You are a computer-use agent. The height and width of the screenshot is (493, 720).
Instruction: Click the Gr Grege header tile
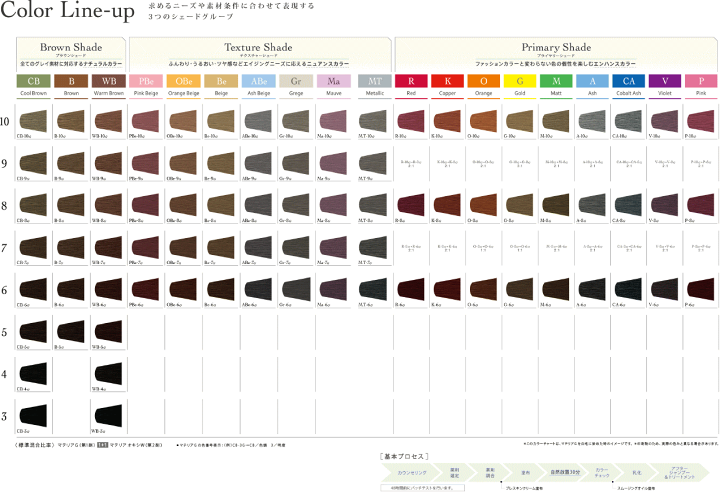point(296,81)
